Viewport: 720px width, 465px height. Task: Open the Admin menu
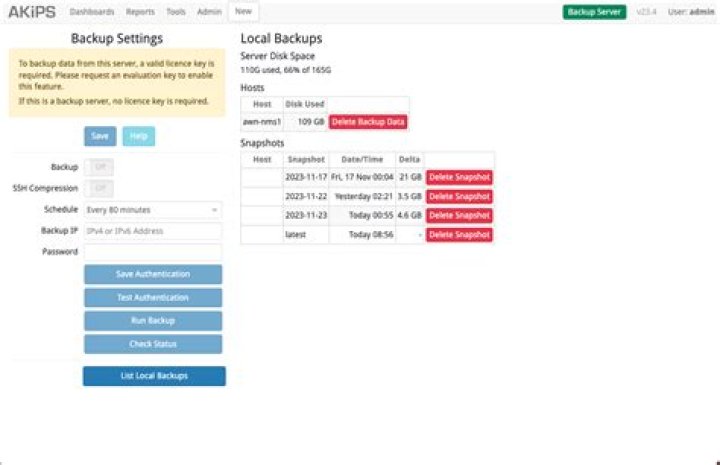click(x=209, y=12)
